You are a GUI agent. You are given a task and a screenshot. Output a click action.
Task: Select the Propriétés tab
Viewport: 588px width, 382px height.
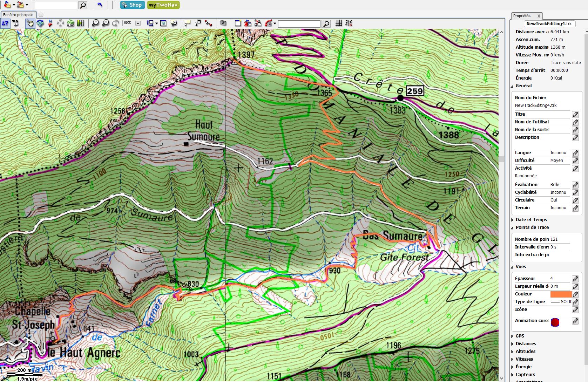(x=522, y=16)
